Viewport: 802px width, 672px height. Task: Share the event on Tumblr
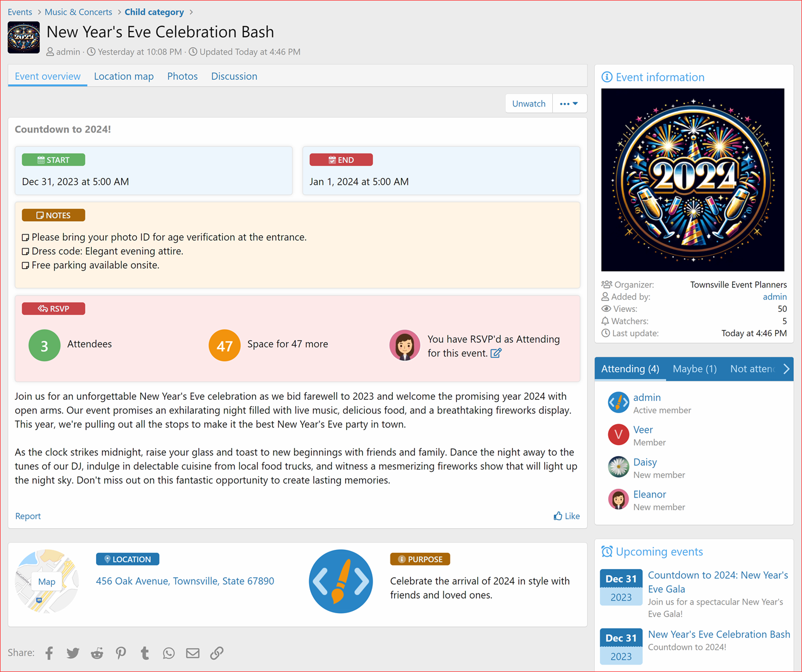point(144,653)
